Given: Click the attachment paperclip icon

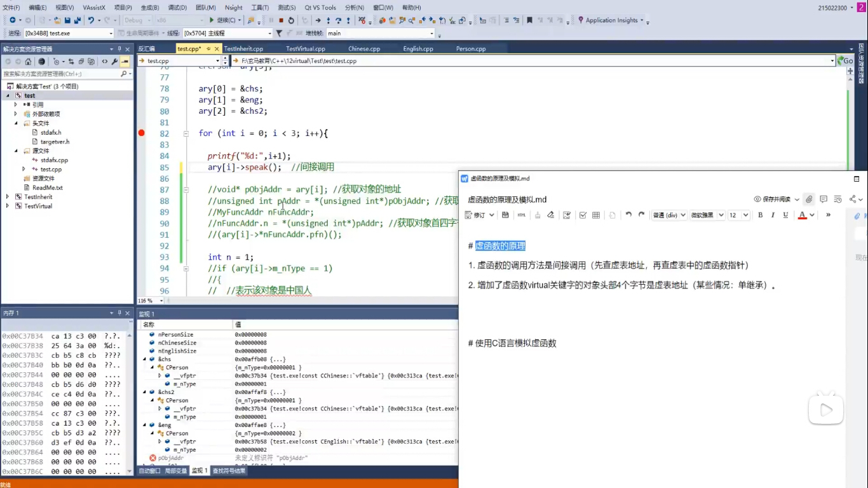Looking at the screenshot, I should click(808, 200).
